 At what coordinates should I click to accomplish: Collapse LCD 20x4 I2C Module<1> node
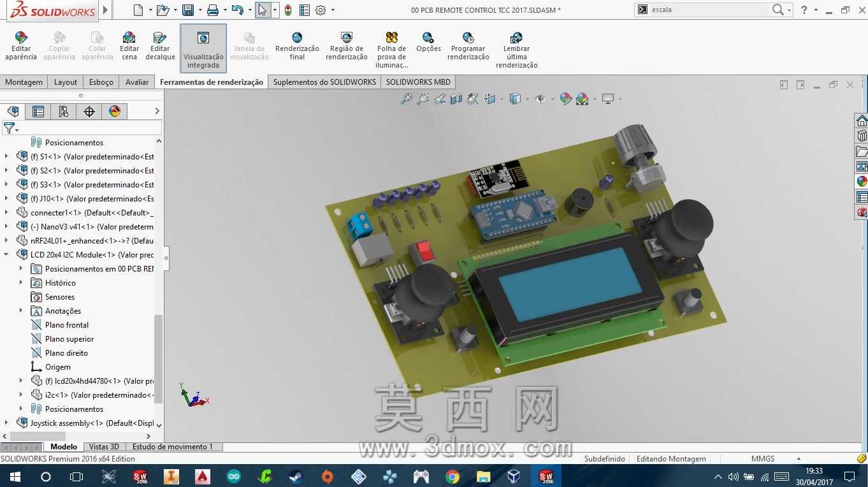7,254
